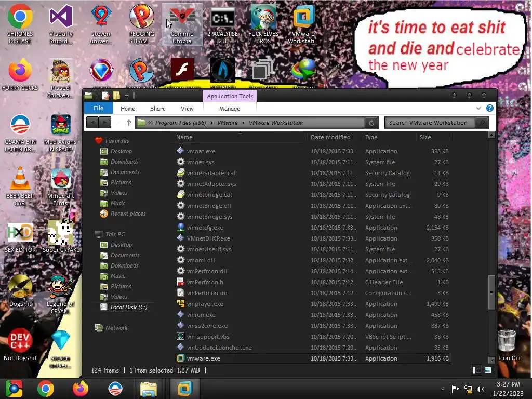Open Mad Avians IN SPACE! desktop icon
Viewport: 532px width, 399px height.
(x=60, y=133)
